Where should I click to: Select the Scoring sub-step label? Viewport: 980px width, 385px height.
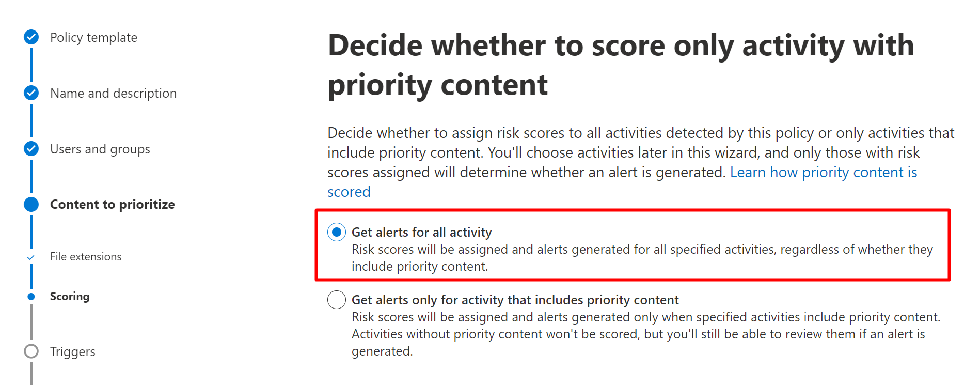pos(70,297)
